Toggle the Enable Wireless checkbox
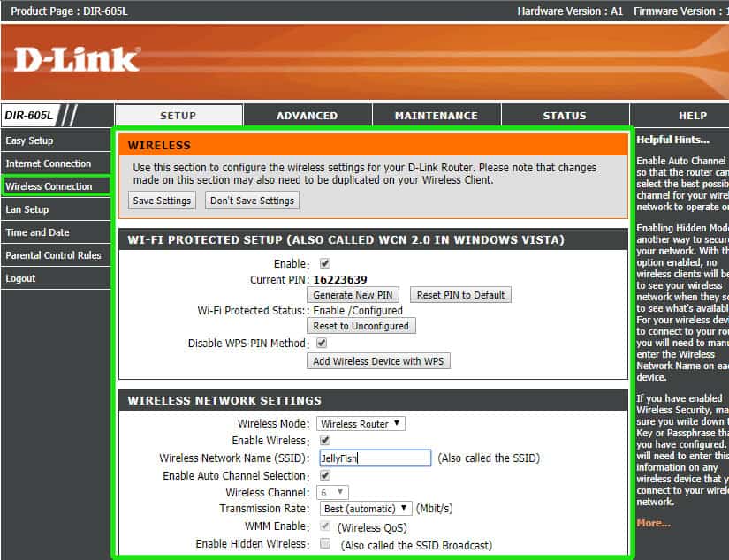Image resolution: width=729 pixels, height=560 pixels. point(325,440)
